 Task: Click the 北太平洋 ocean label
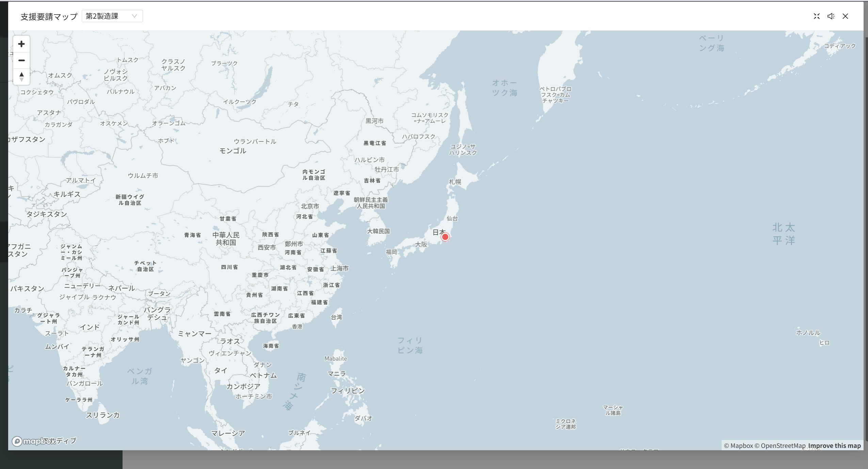[x=783, y=234]
